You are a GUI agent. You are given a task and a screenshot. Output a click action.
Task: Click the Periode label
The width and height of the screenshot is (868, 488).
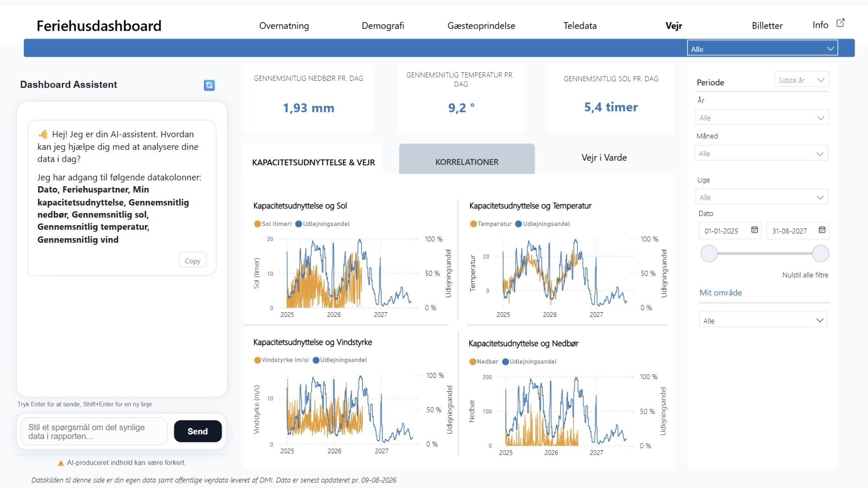pos(710,82)
